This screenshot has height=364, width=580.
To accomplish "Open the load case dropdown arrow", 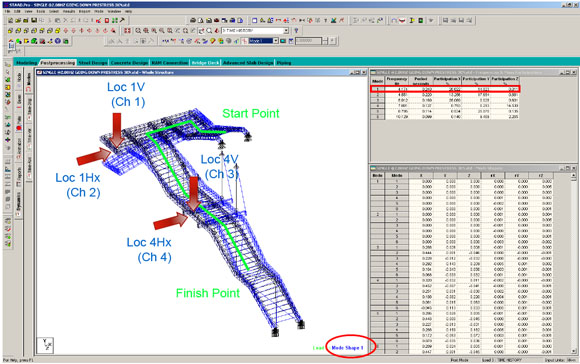I will (286, 31).
